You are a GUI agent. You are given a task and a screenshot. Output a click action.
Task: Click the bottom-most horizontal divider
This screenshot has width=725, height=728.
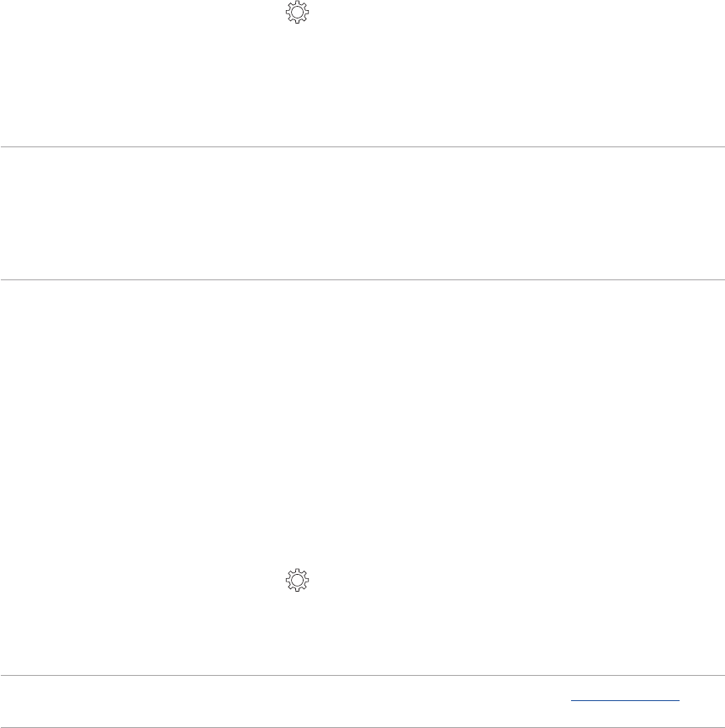pos(362,727)
